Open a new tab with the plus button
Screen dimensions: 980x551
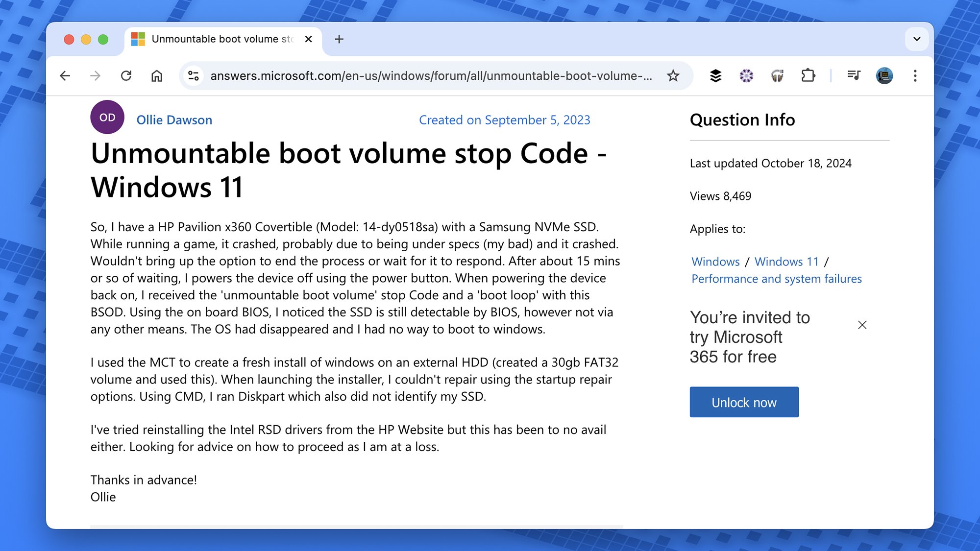[339, 39]
